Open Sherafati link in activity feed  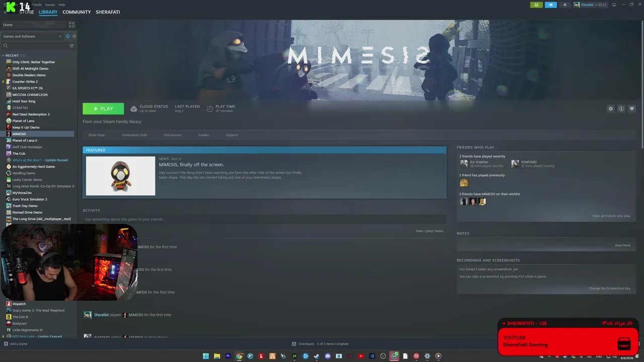[x=101, y=315]
